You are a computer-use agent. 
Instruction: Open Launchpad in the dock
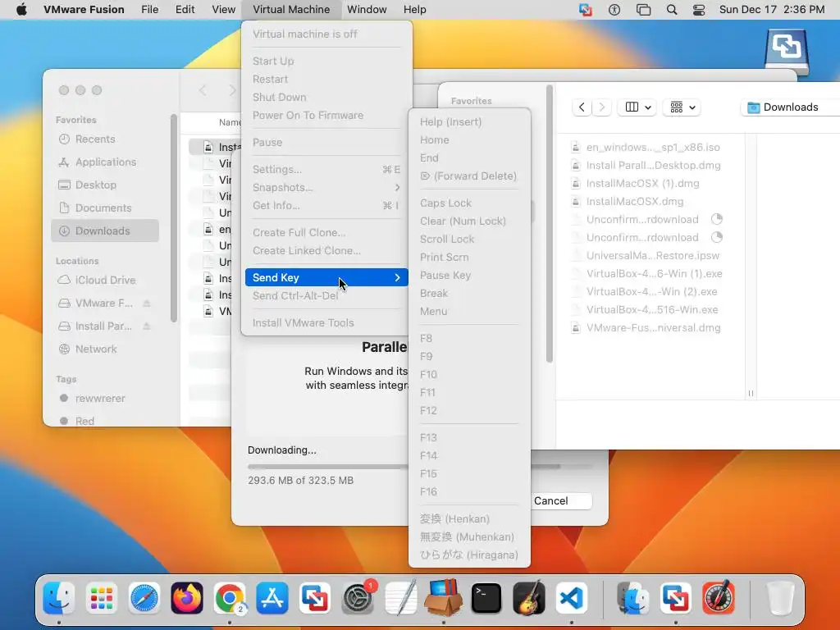pos(101,598)
